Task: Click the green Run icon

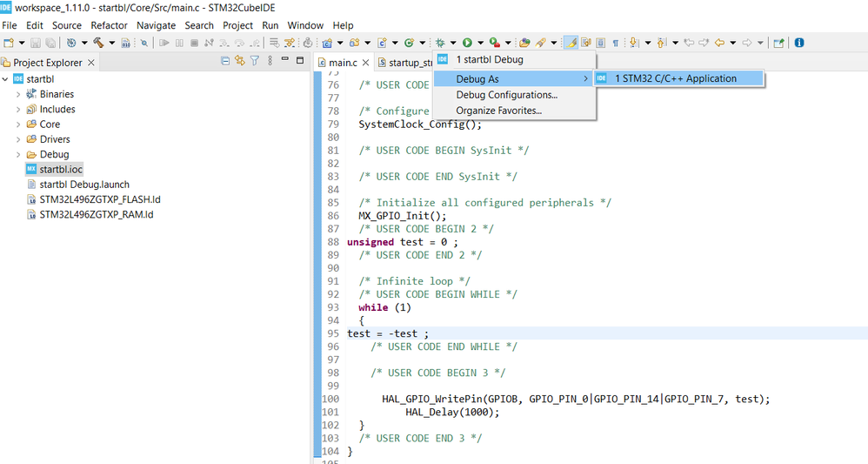Action: pyautogui.click(x=467, y=43)
